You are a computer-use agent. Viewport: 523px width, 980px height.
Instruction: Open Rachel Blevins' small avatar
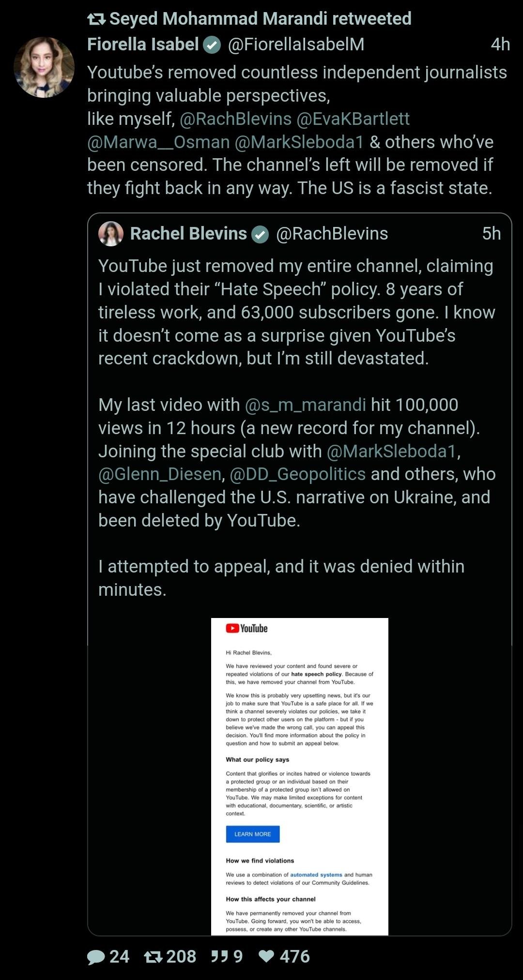coord(111,234)
